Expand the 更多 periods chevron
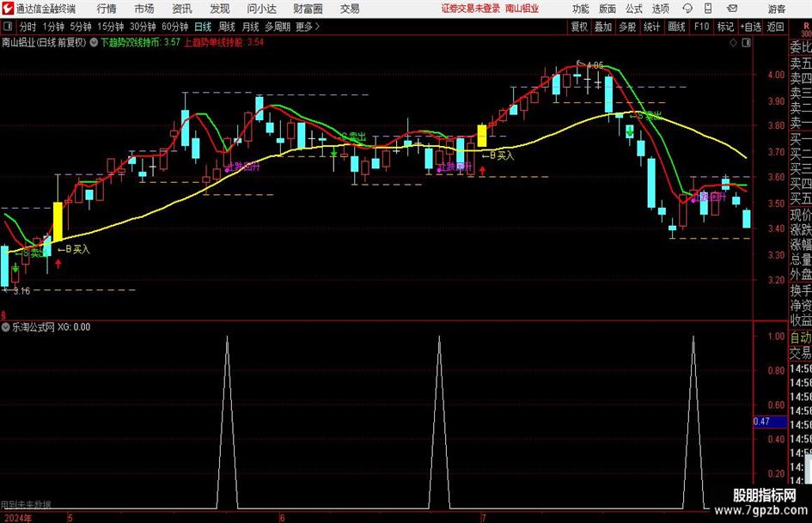Image resolution: width=812 pixels, height=523 pixels. coord(317,27)
